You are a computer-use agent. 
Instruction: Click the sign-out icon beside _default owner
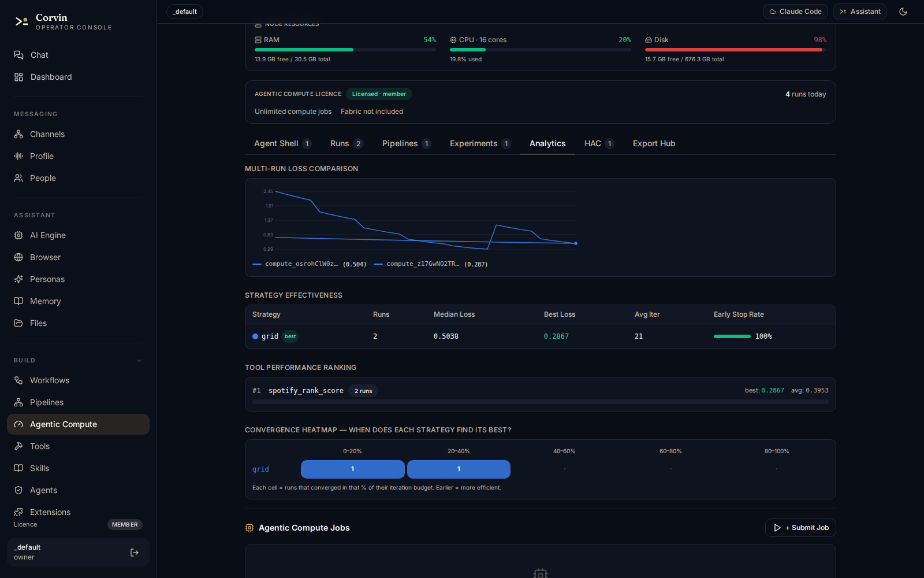pos(135,553)
